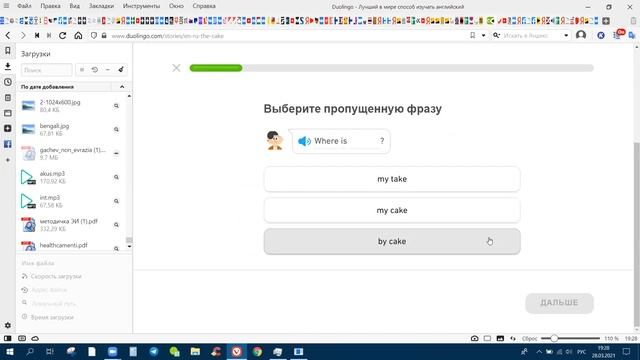Go forward to next page
Viewport: 640px width, 360px height.
(23, 36)
